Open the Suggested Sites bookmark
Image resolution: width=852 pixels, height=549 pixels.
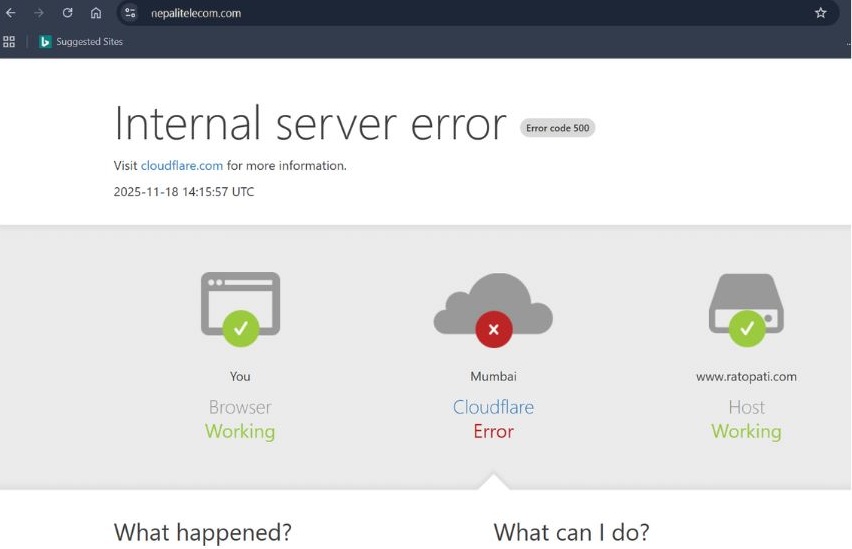click(84, 42)
